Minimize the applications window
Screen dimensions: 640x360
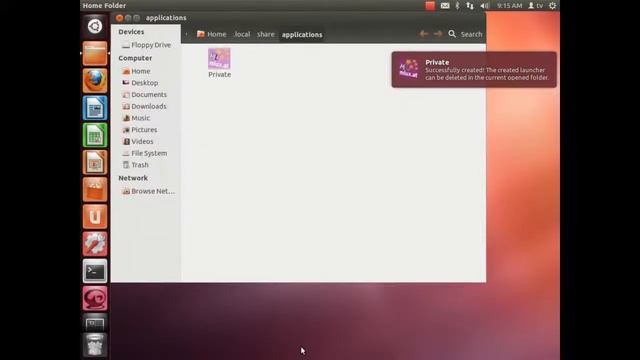[128, 18]
